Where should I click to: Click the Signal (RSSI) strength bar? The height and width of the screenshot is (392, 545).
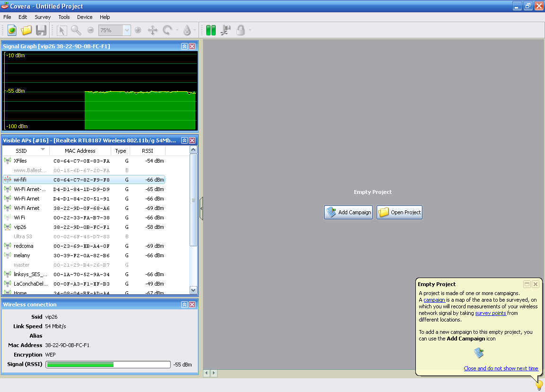[x=108, y=365]
